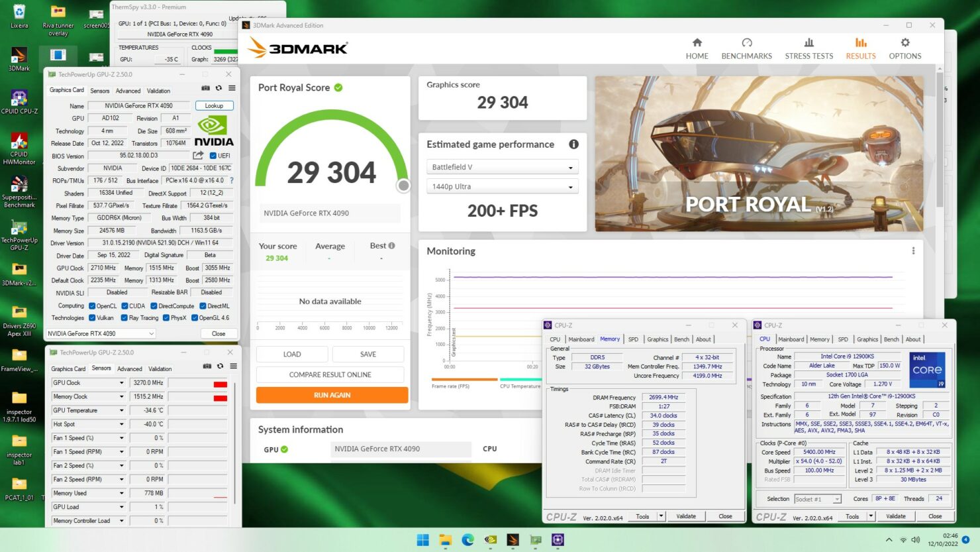Open the Mainboard tab in right CPU-Z window
This screenshot has width=980, height=552.
pos(791,339)
